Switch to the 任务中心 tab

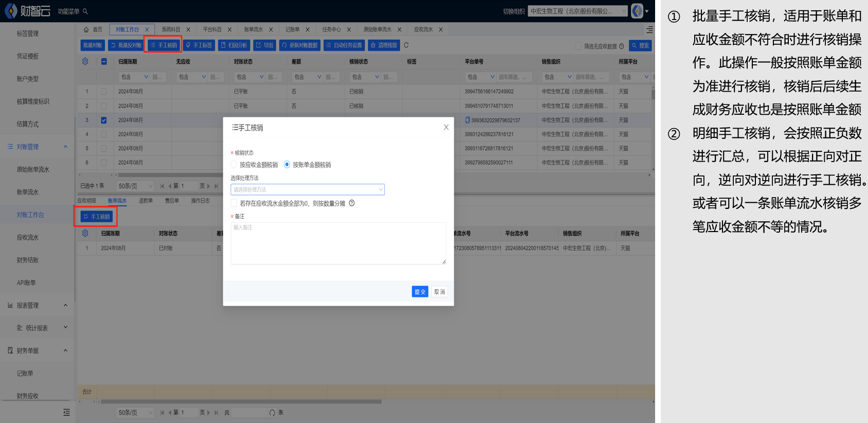pos(331,30)
